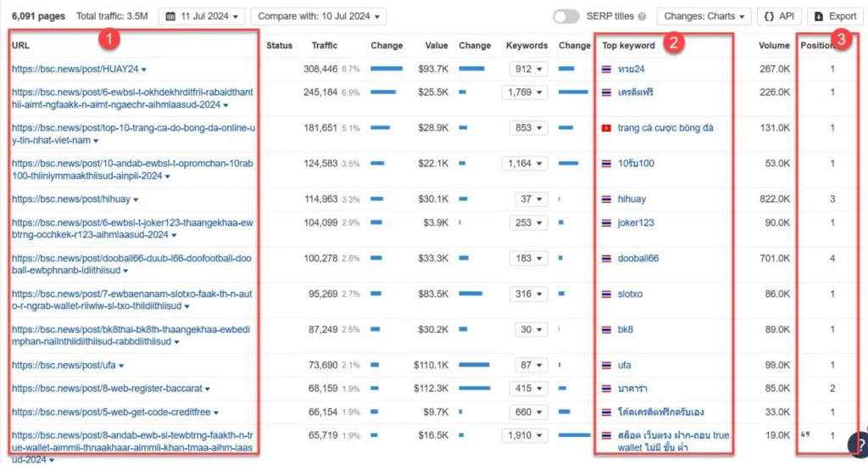The height and width of the screenshot is (465, 868).
Task: Open the 912 keywords dropdown for HUAY24
Action: pyautogui.click(x=529, y=69)
